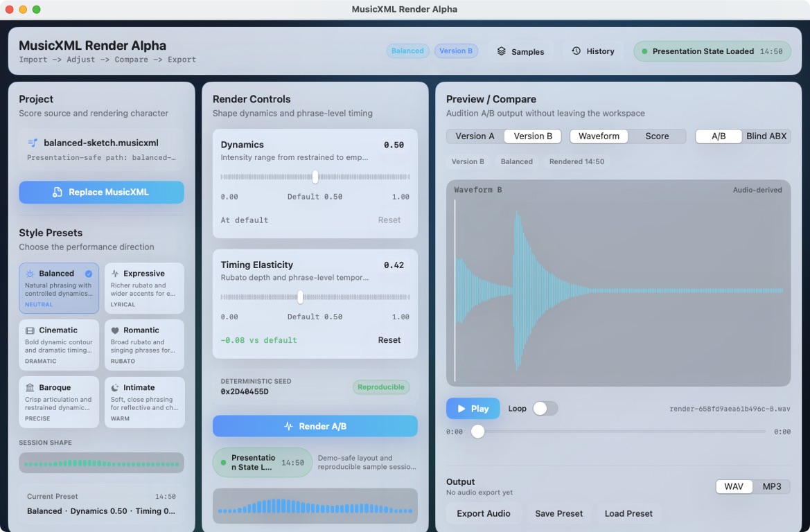Toggle the Loop switch
The height and width of the screenshot is (532, 810).
click(545, 408)
